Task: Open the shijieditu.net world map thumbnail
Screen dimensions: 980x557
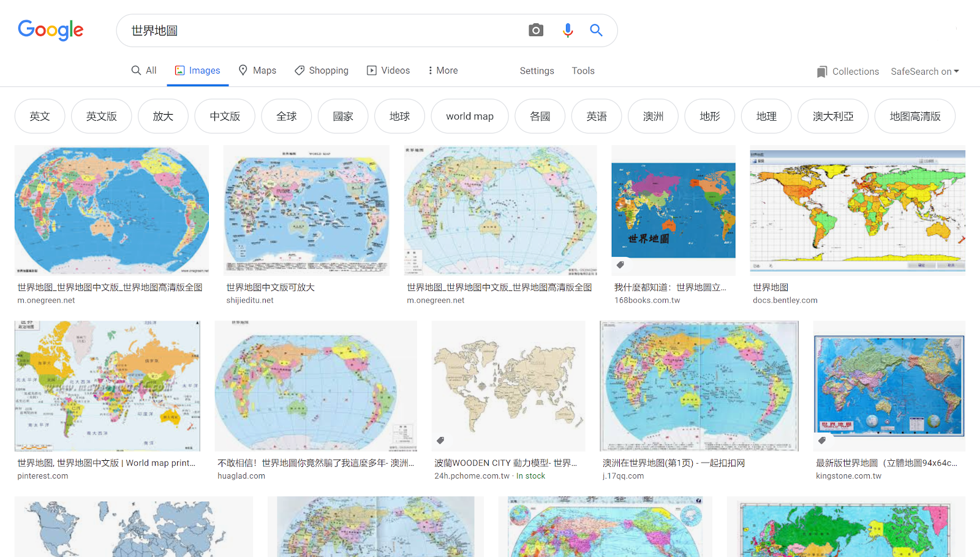Action: pyautogui.click(x=306, y=210)
